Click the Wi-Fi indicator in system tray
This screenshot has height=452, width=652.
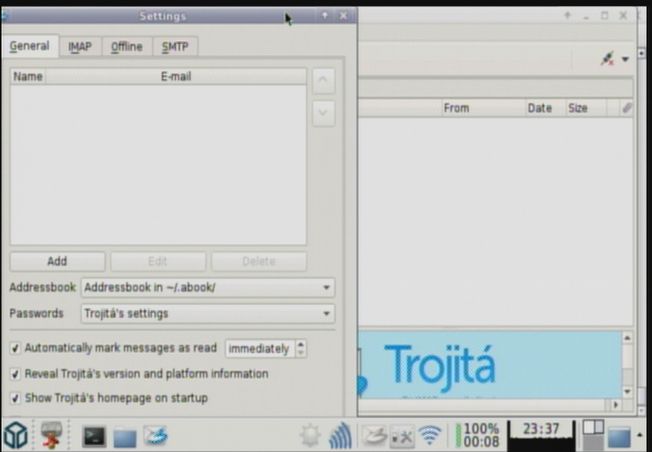coord(430,436)
